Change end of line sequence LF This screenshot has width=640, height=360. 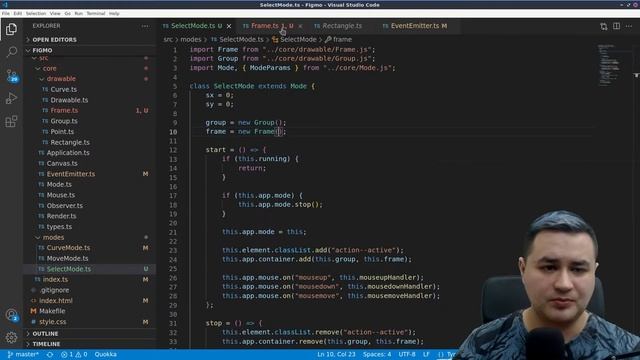(x=426, y=354)
